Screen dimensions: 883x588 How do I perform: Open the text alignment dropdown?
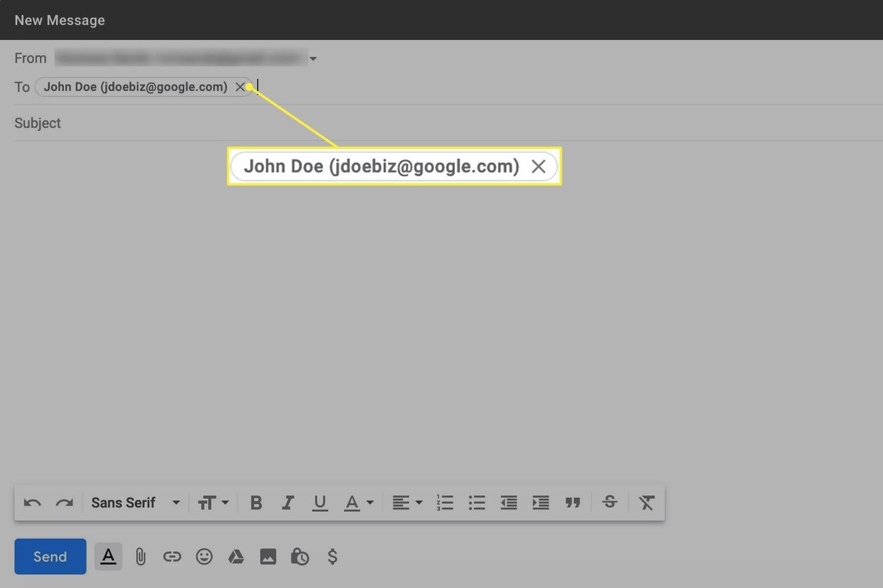[x=407, y=503]
